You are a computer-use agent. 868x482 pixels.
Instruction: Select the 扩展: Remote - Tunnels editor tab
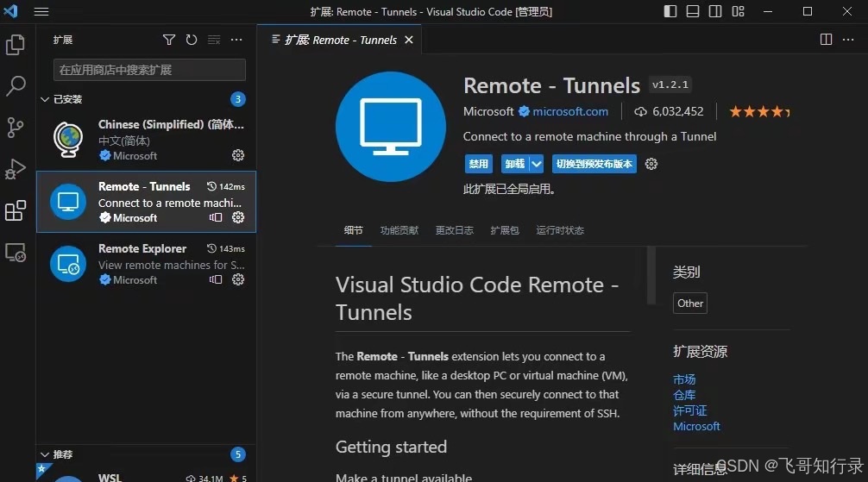340,40
